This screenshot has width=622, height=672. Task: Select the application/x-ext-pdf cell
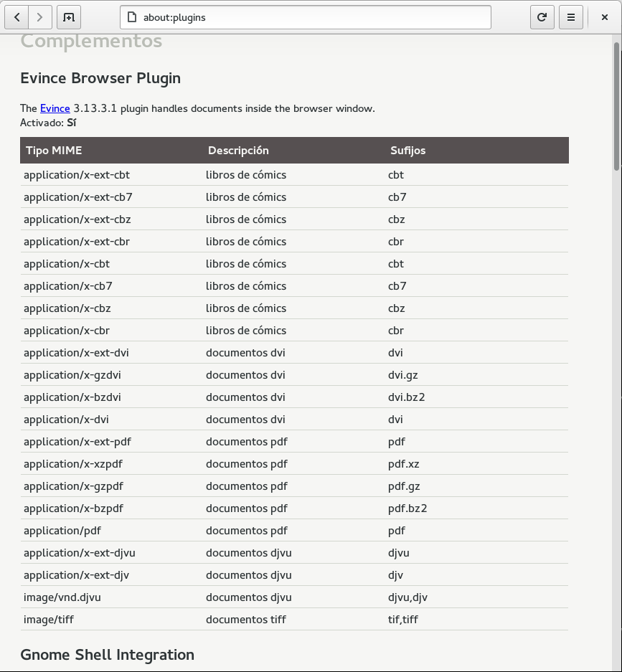click(x=77, y=443)
